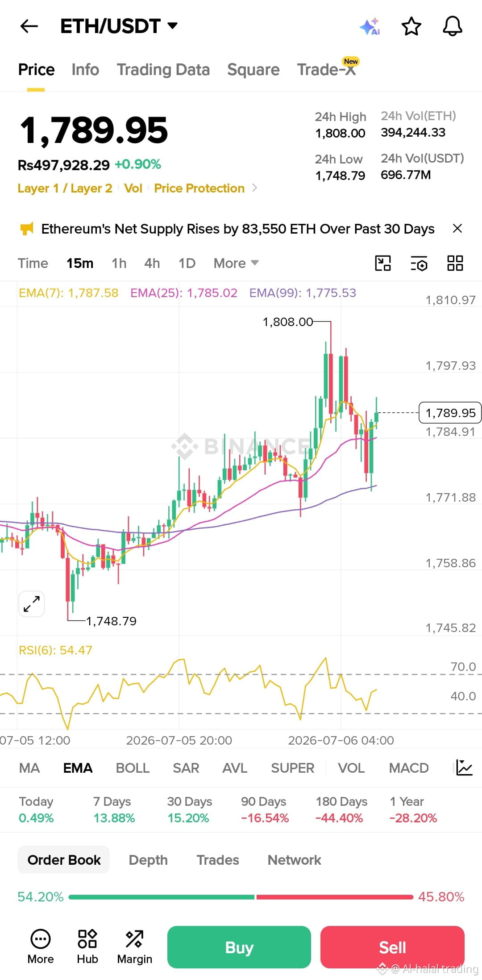
Task: Tap the 180 Days -44.40% change
Action: [341, 809]
